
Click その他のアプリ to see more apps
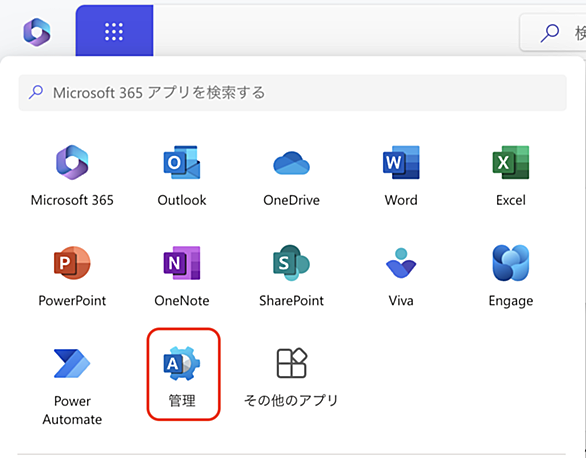pyautogui.click(x=292, y=377)
